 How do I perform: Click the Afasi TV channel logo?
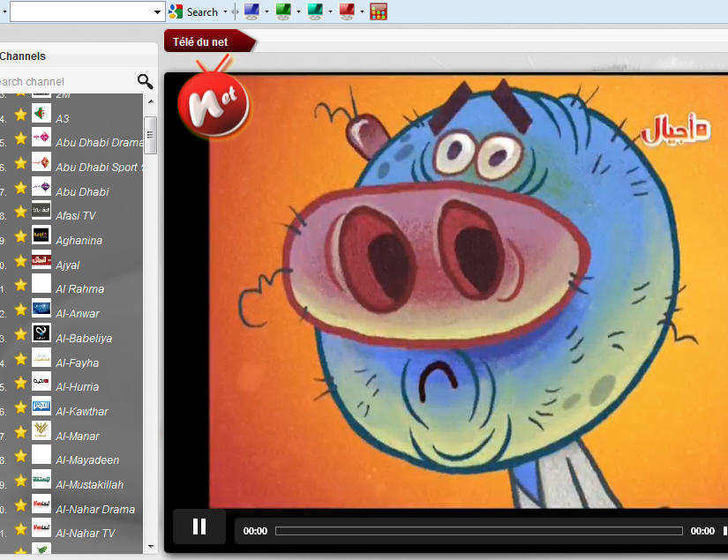(41, 211)
